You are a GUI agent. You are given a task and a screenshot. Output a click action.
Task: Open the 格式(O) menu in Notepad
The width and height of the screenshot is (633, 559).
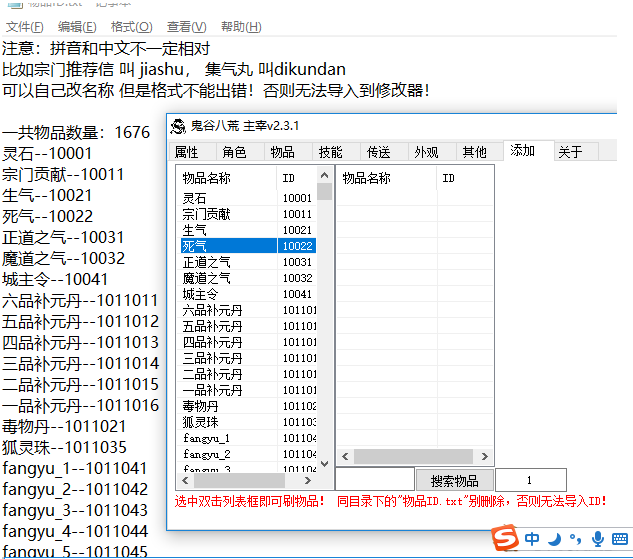(132, 27)
